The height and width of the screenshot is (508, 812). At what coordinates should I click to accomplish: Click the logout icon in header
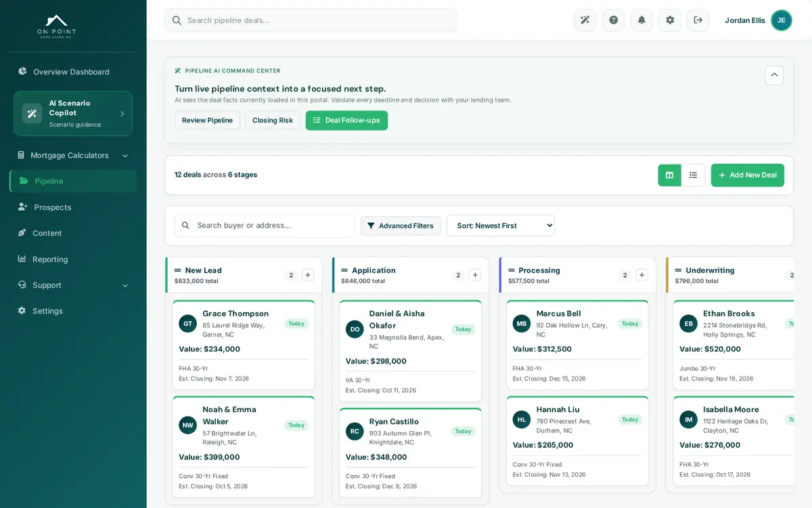[x=698, y=20]
